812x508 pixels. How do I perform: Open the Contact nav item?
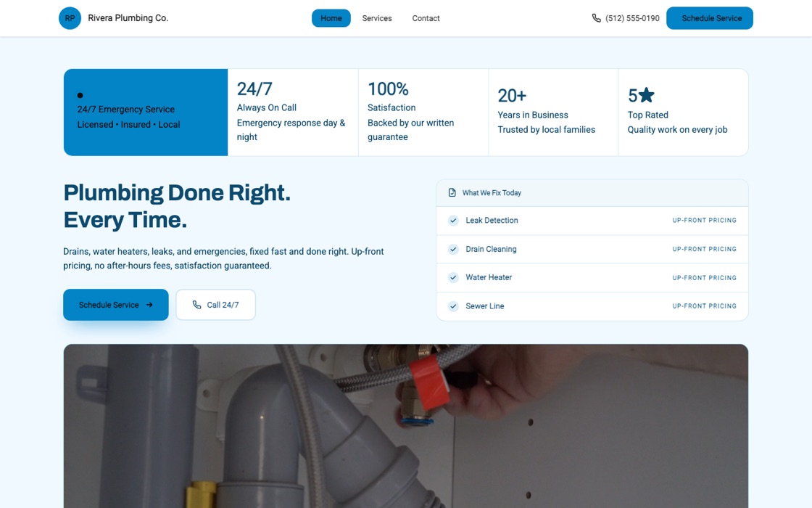click(x=426, y=18)
